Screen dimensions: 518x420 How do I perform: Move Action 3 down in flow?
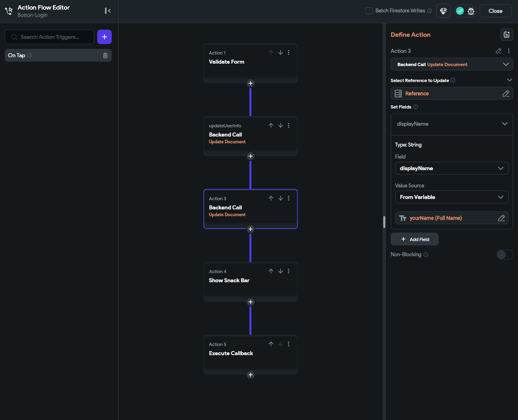(281, 198)
